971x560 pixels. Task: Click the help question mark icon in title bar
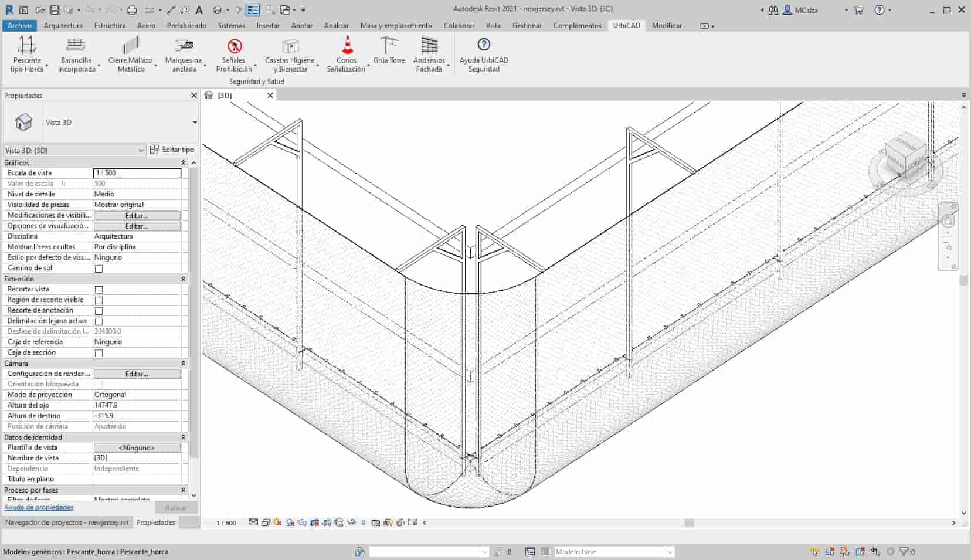coord(880,10)
